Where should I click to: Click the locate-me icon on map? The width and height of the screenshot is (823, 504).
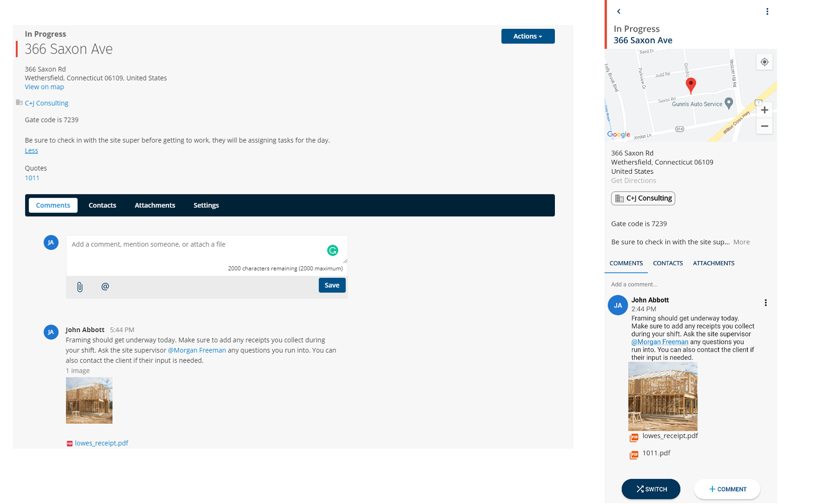click(x=764, y=62)
